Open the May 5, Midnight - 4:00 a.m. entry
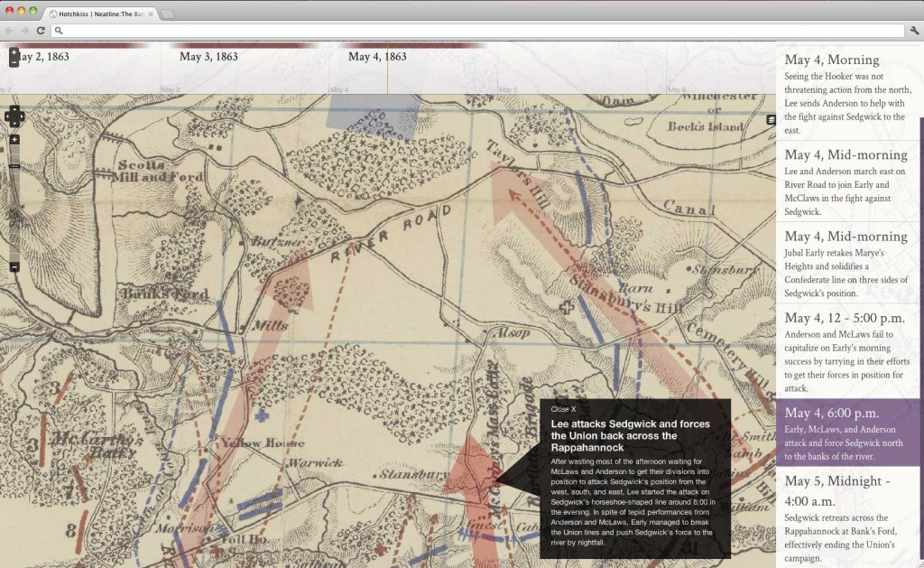The width and height of the screenshot is (924, 568). 847,517
